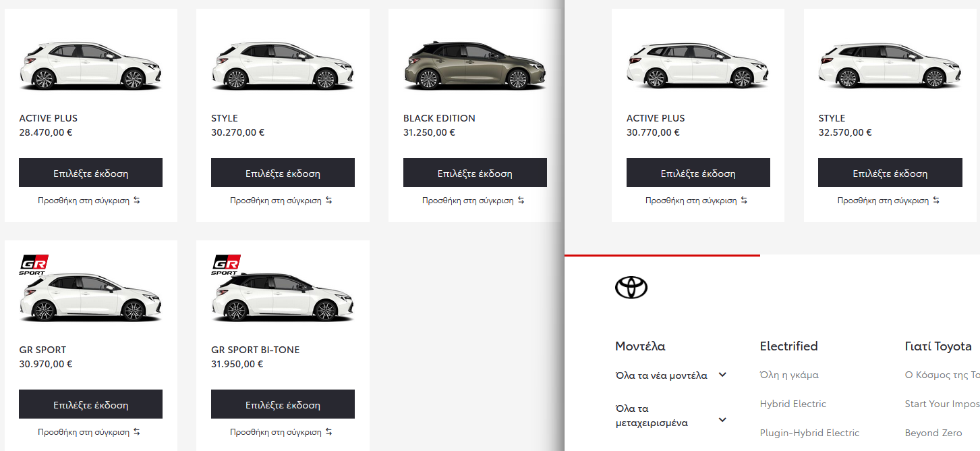Click wagon Style car image

[x=890, y=66]
